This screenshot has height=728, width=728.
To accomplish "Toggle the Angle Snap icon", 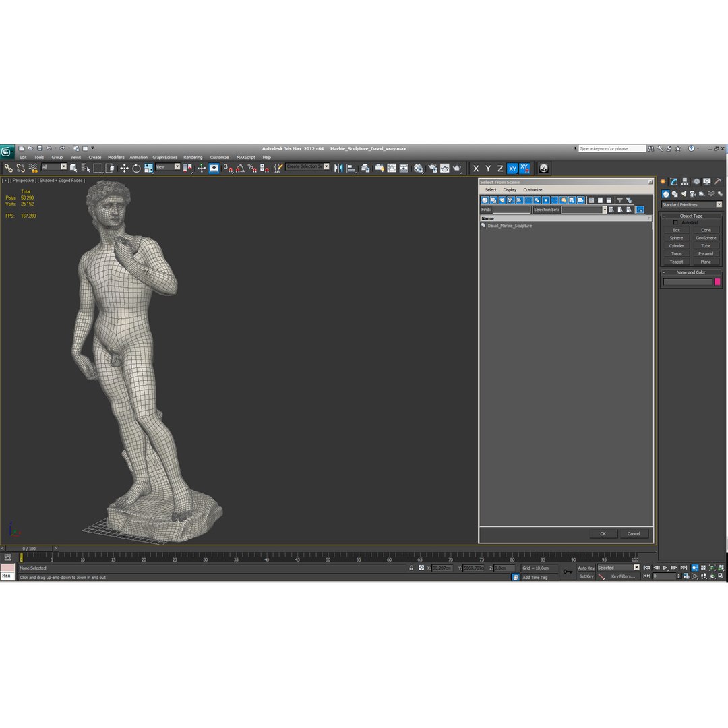I will point(240,168).
